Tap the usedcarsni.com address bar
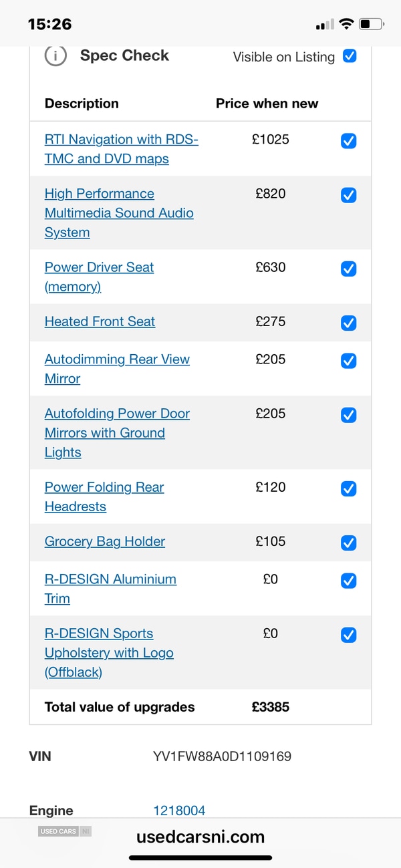The height and width of the screenshot is (868, 401). [200, 837]
